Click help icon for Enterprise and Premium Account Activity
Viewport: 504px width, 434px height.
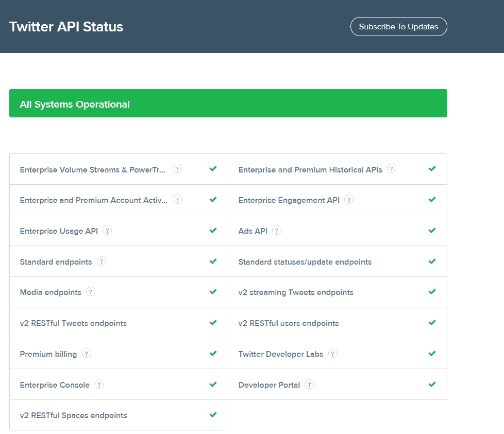(177, 199)
